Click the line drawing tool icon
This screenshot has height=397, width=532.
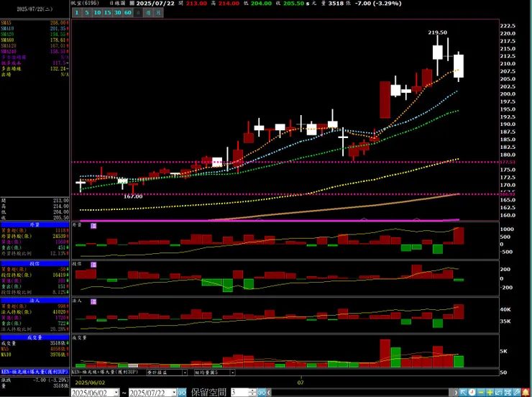coord(498,392)
